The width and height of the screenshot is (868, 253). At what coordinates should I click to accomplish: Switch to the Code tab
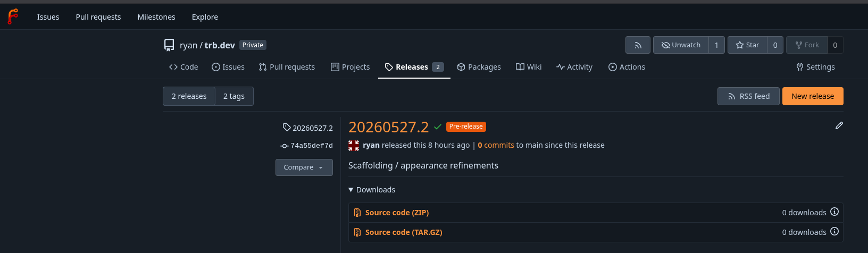[x=183, y=67]
